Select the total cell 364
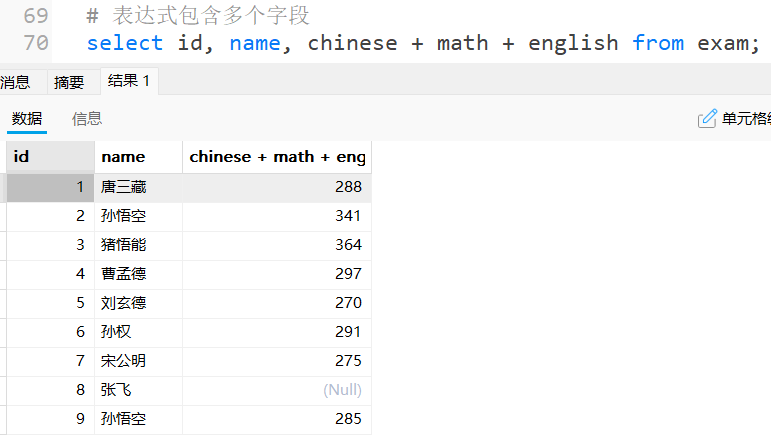771x440 pixels. pyautogui.click(x=277, y=245)
